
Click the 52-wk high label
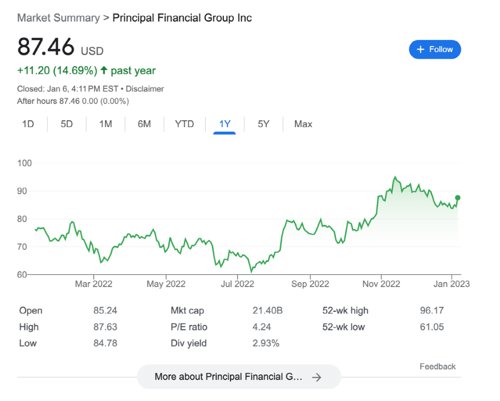(x=345, y=310)
